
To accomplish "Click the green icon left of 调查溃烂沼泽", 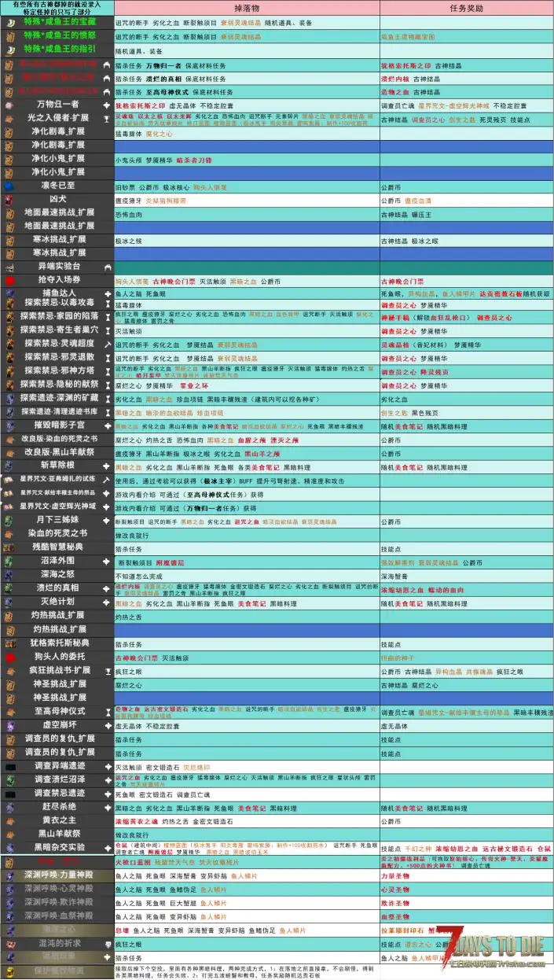I will [9, 779].
